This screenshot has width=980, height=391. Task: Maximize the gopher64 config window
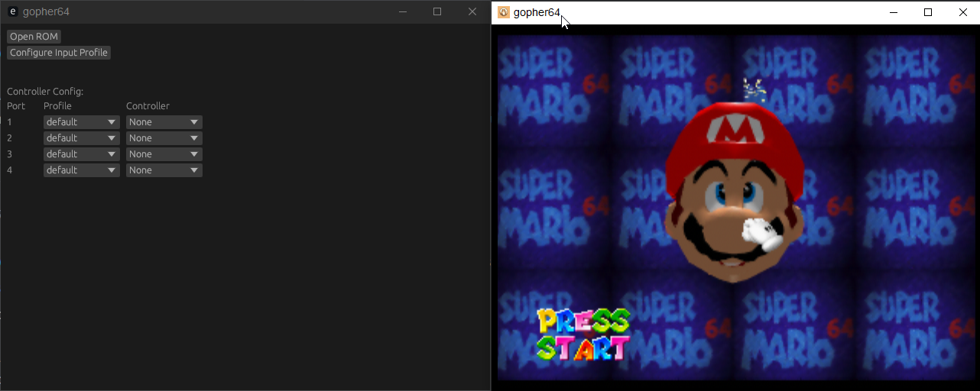[437, 11]
